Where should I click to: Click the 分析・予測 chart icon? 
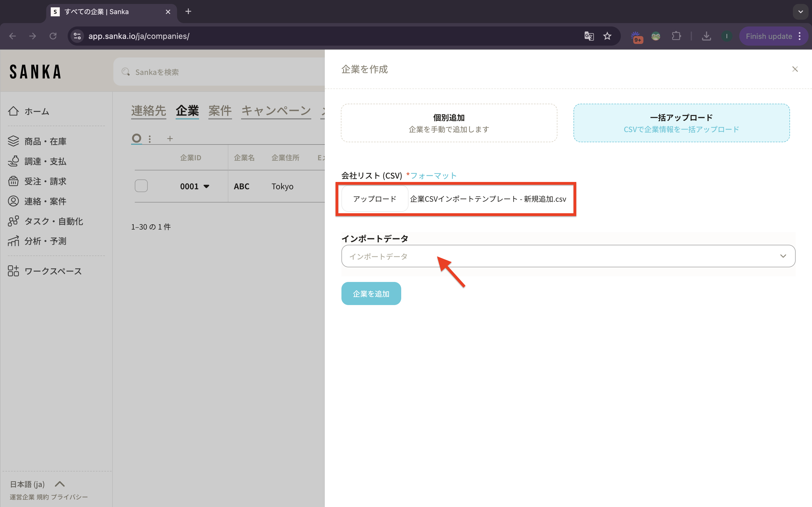pyautogui.click(x=14, y=241)
